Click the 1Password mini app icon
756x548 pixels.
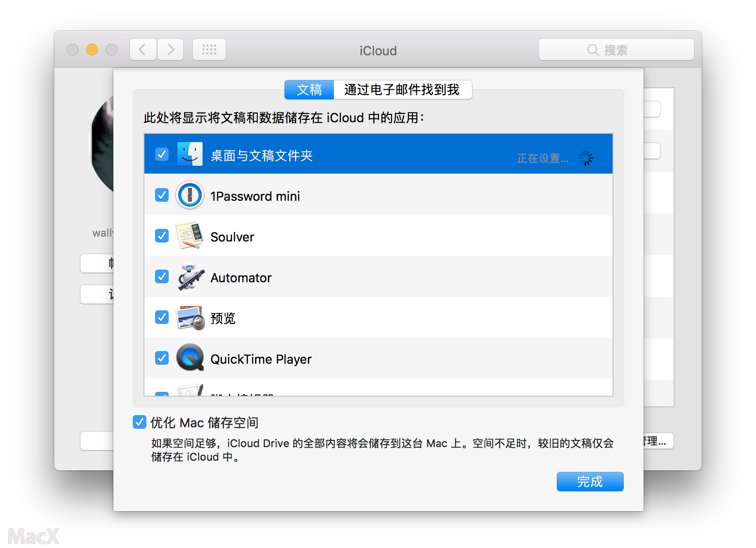[190, 195]
